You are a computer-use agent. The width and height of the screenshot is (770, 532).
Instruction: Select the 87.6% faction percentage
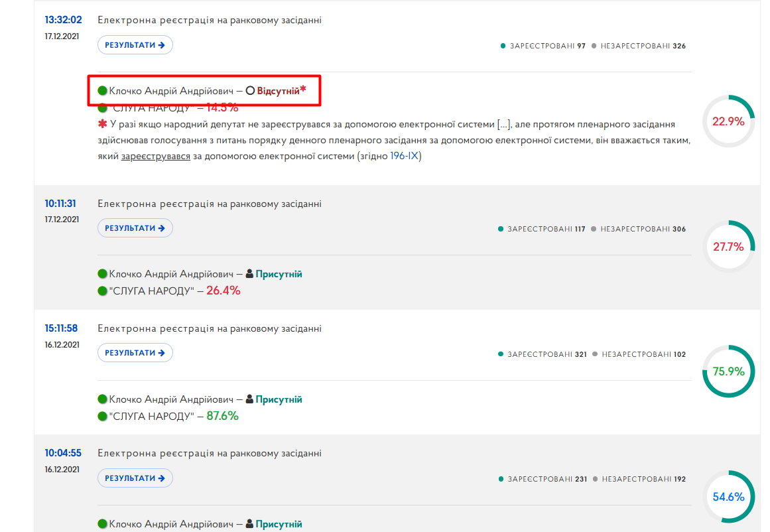coord(222,416)
